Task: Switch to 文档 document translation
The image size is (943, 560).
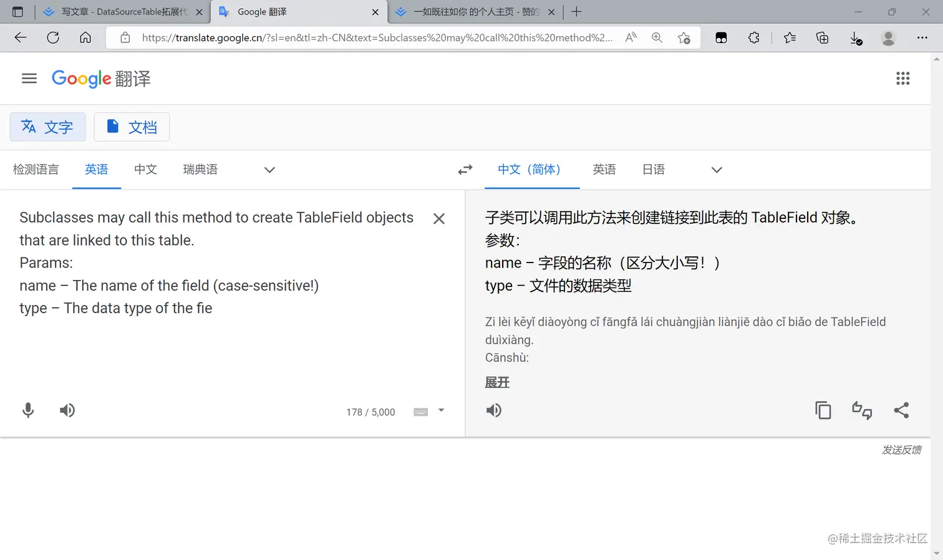Action: (132, 127)
